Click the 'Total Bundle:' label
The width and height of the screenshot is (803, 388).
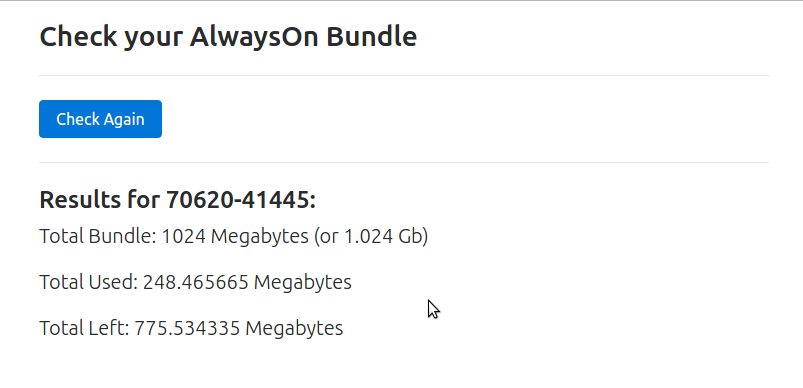pos(98,236)
